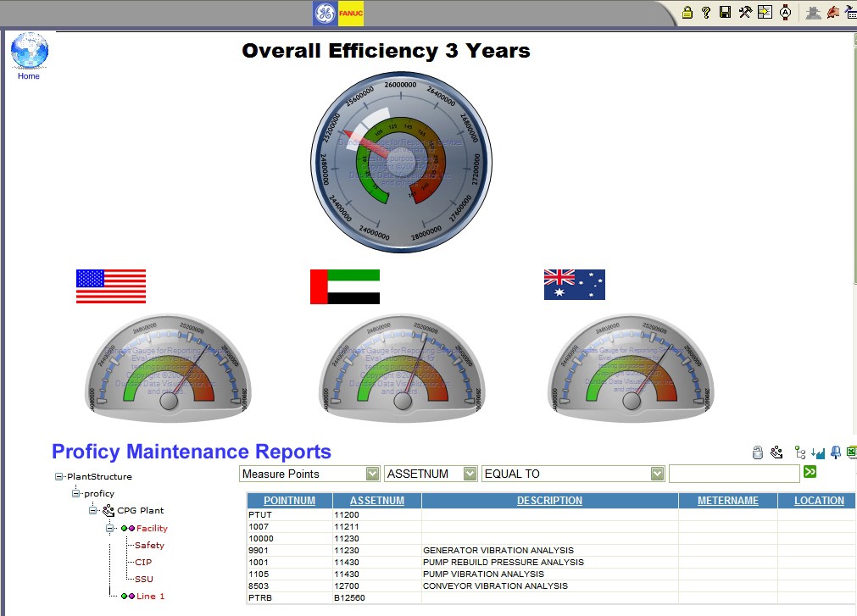Click the Home link under the globe

click(29, 76)
